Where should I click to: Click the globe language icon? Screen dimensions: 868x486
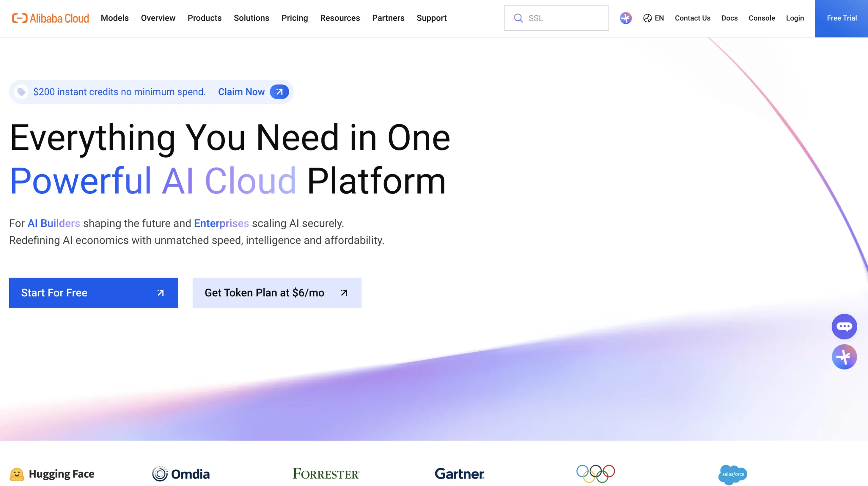coord(647,18)
